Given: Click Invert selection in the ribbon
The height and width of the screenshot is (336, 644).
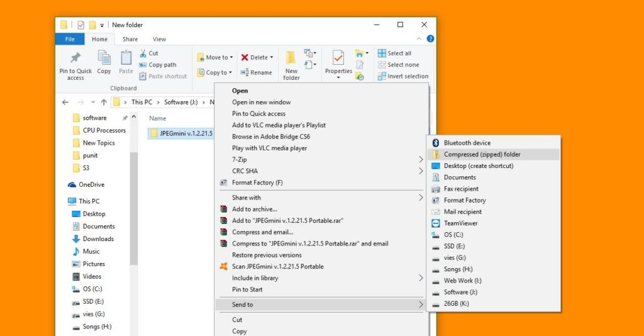Looking at the screenshot, I should pos(407,76).
